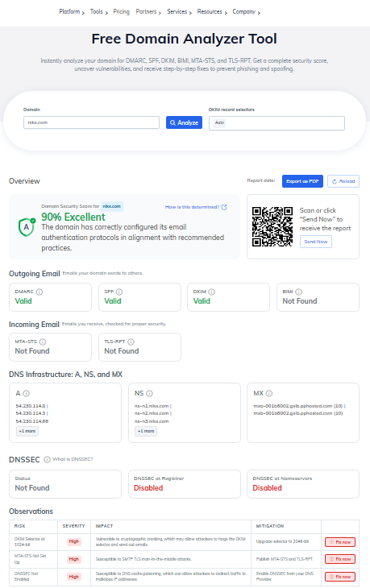
Task: Click the Domain input field
Action: [92, 122]
